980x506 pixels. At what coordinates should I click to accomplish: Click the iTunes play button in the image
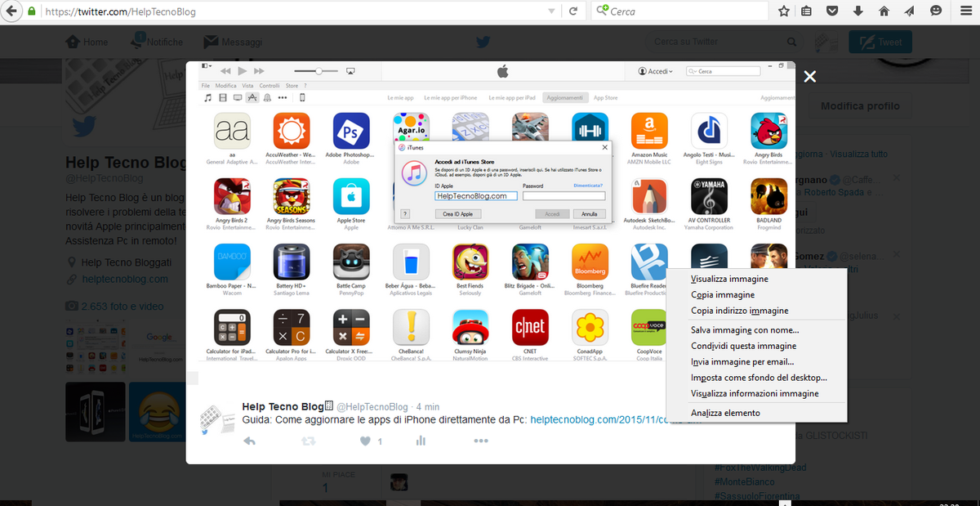(242, 71)
